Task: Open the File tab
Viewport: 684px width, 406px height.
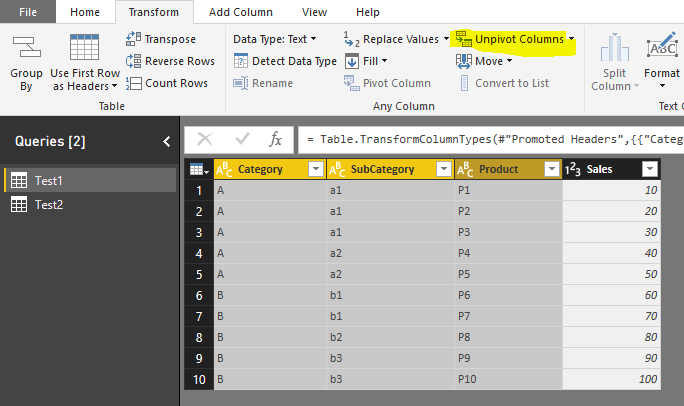Action: click(28, 12)
